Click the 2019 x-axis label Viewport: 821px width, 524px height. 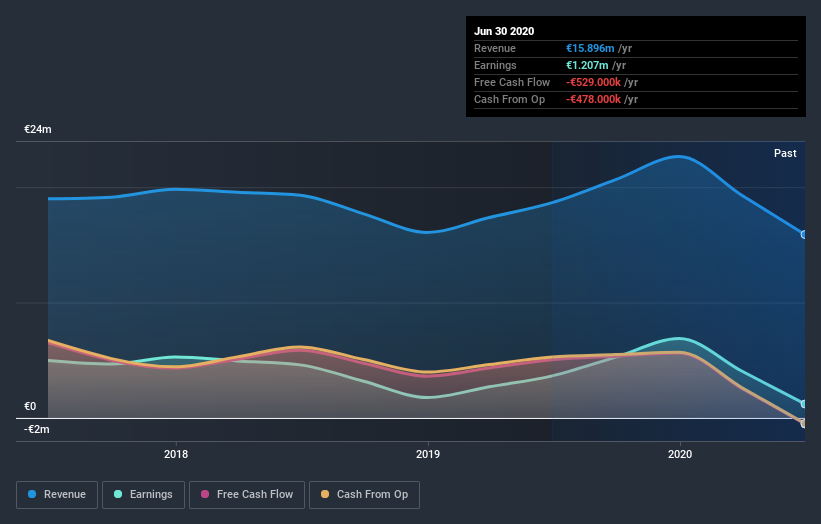pos(428,454)
